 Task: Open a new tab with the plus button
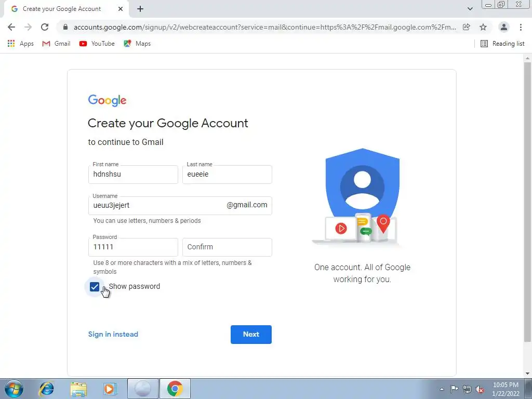tap(140, 9)
